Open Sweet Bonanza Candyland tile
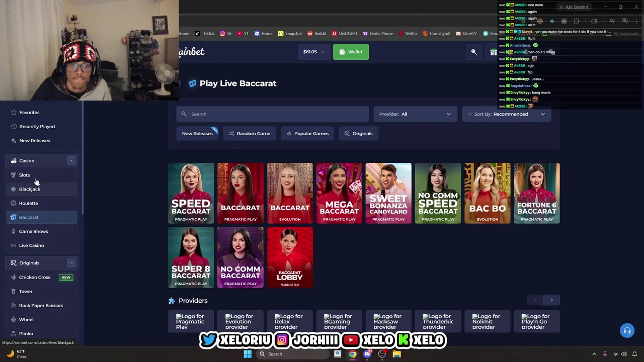The height and width of the screenshot is (362, 644). tap(388, 193)
